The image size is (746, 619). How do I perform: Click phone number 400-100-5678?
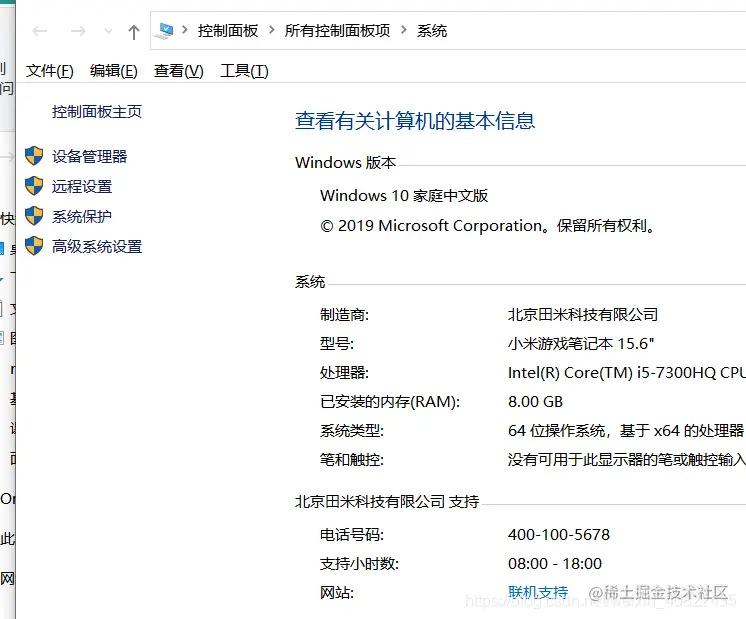[559, 534]
